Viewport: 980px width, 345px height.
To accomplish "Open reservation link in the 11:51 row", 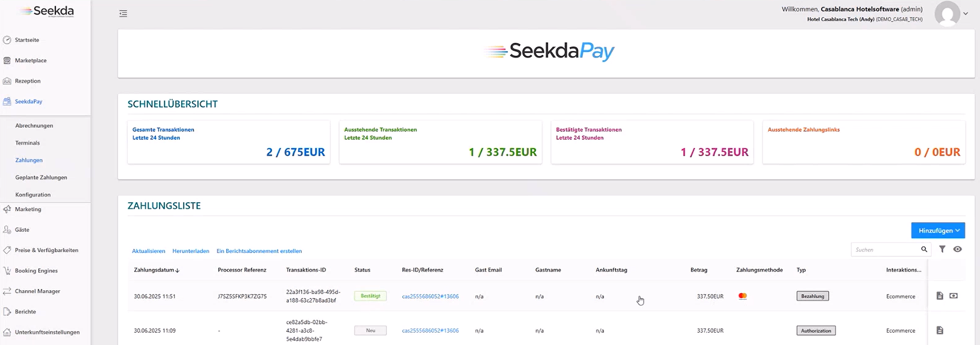I will coord(430,296).
